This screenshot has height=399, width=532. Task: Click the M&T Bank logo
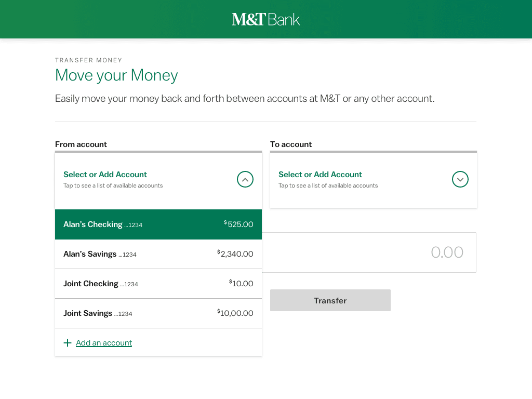click(265, 19)
